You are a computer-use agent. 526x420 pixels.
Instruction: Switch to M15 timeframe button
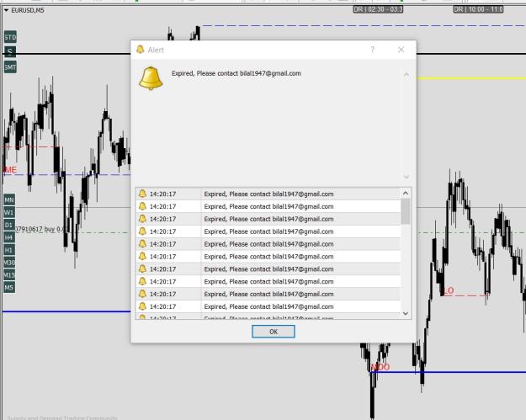click(x=9, y=275)
